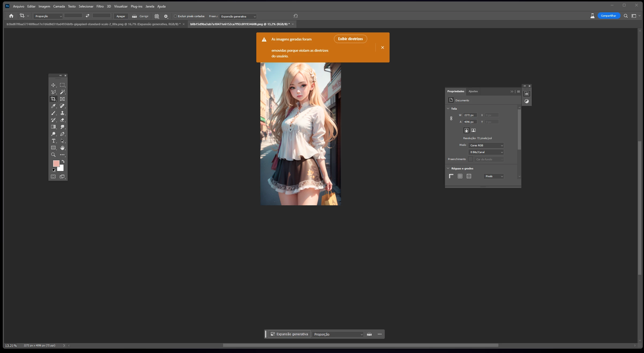Open the Filtro menu

(100, 6)
